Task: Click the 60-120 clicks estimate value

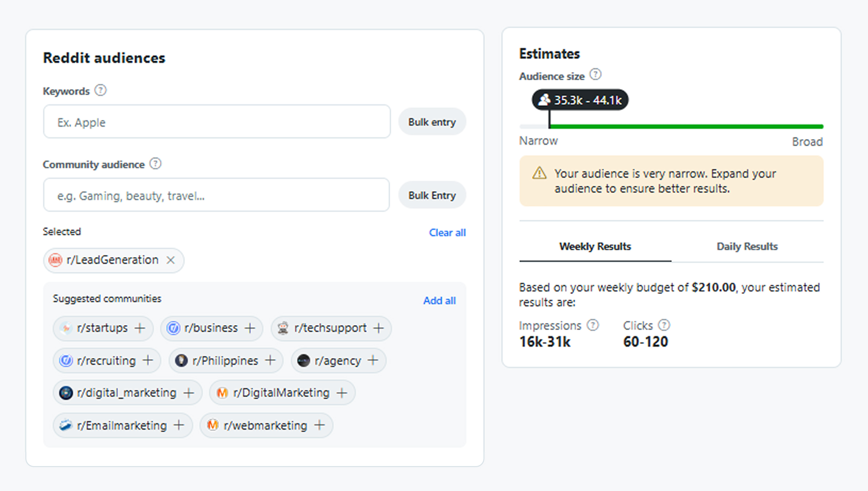Action: [x=646, y=342]
